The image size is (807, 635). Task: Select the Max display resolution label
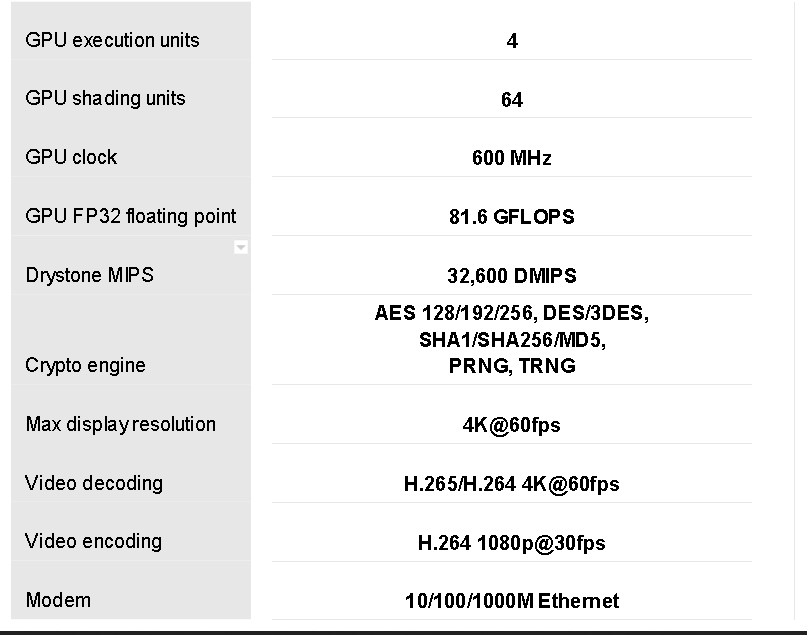pyautogui.click(x=120, y=424)
